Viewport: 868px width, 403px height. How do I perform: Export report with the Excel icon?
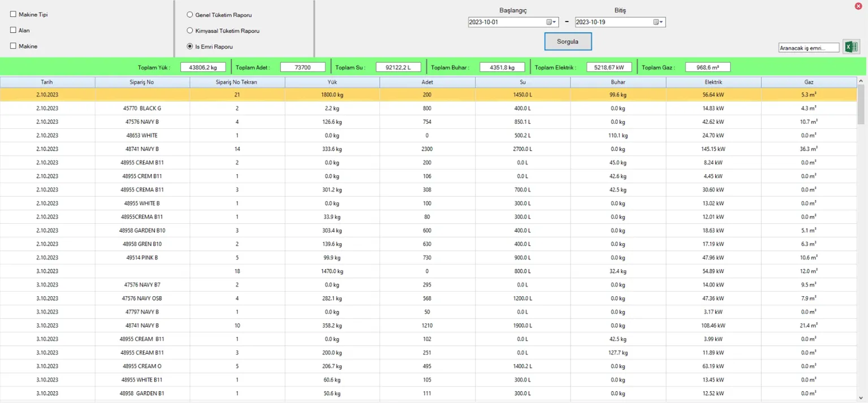pos(850,47)
